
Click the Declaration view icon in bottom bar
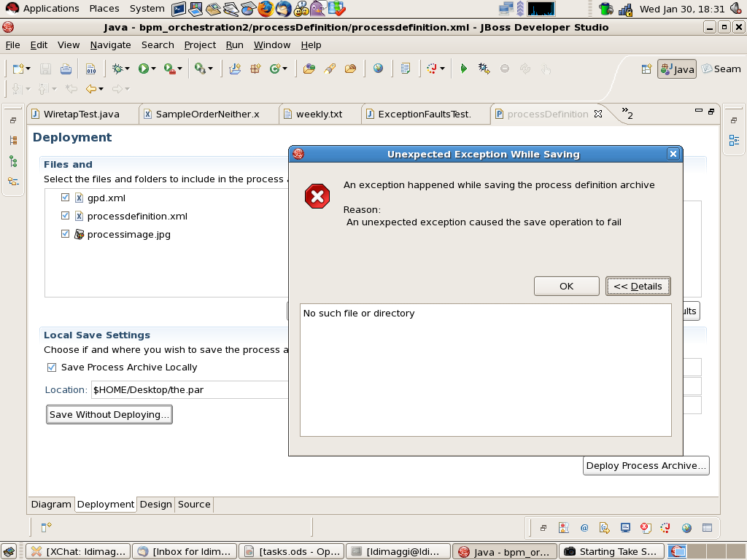[x=605, y=528]
